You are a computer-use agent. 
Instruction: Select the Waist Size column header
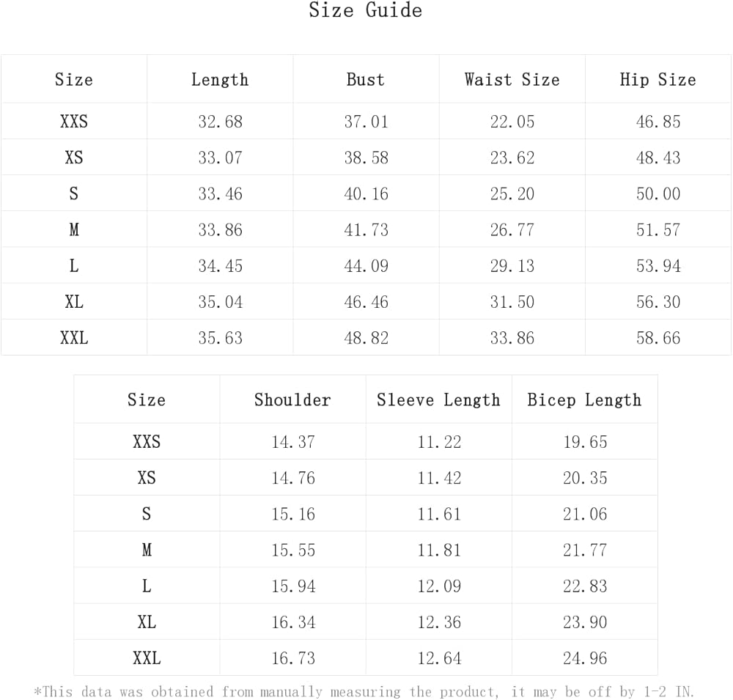512,80
